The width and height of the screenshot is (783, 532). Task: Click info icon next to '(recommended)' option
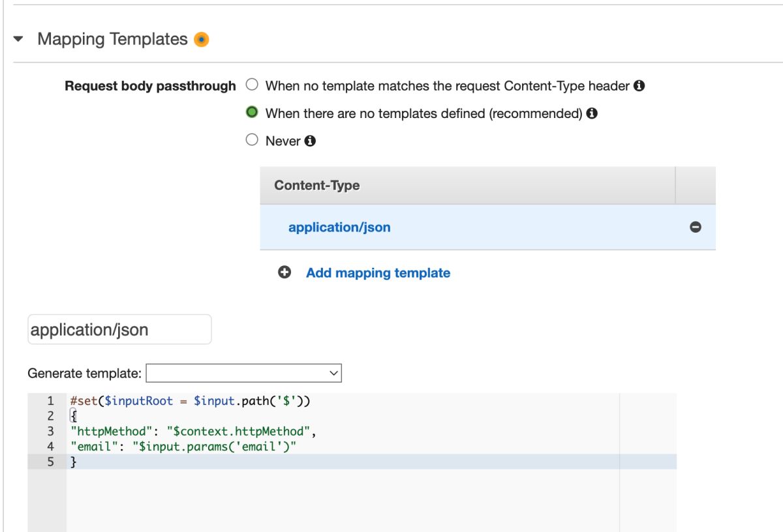pos(592,113)
